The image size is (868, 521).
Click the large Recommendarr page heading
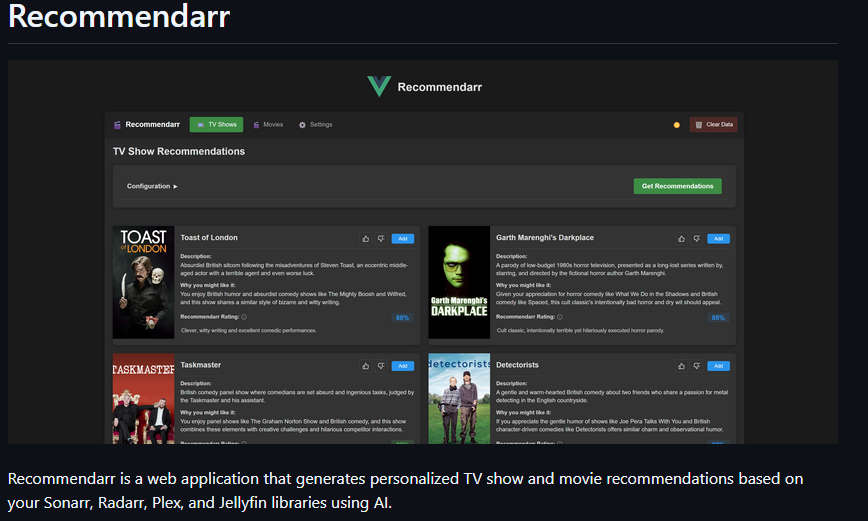point(119,17)
